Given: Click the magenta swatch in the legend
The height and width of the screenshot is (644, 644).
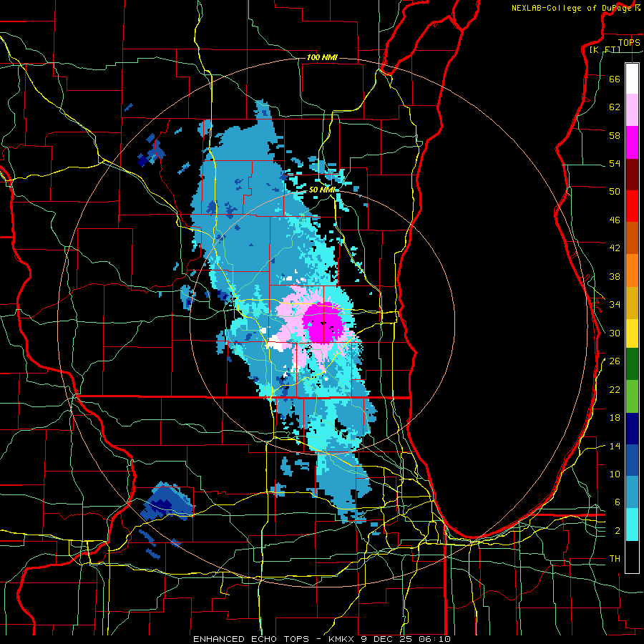Looking at the screenshot, I should [x=632, y=142].
